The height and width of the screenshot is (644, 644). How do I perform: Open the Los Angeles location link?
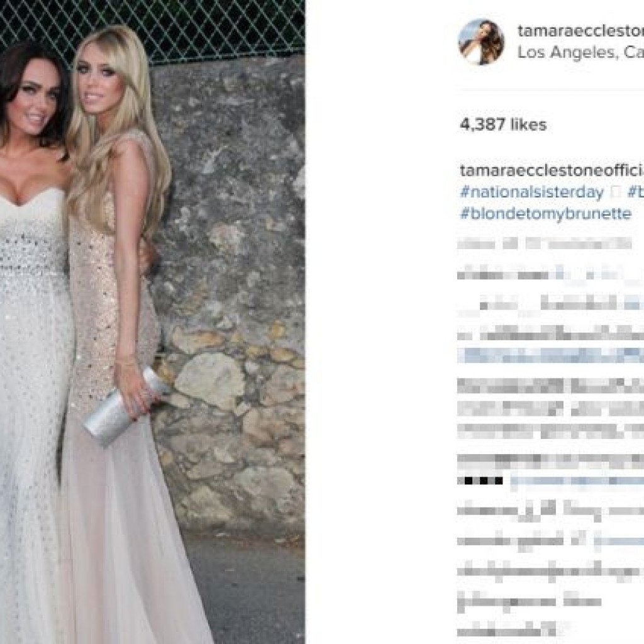(580, 52)
